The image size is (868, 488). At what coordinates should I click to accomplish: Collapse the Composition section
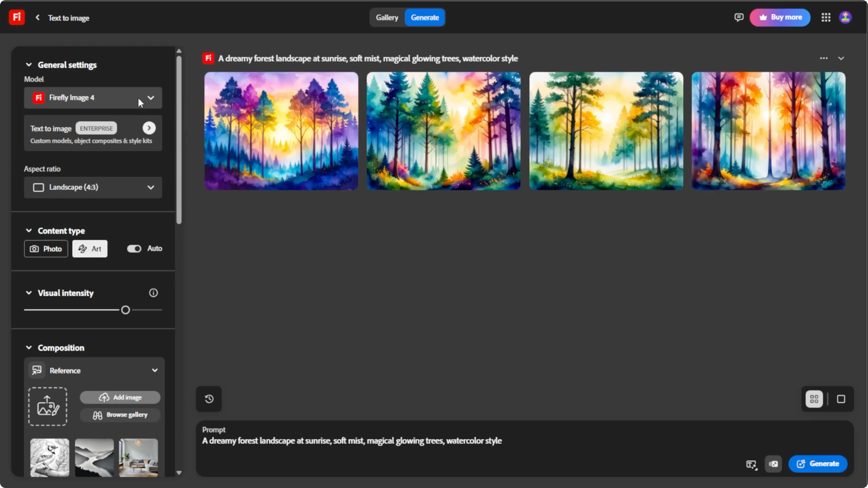[x=29, y=347]
